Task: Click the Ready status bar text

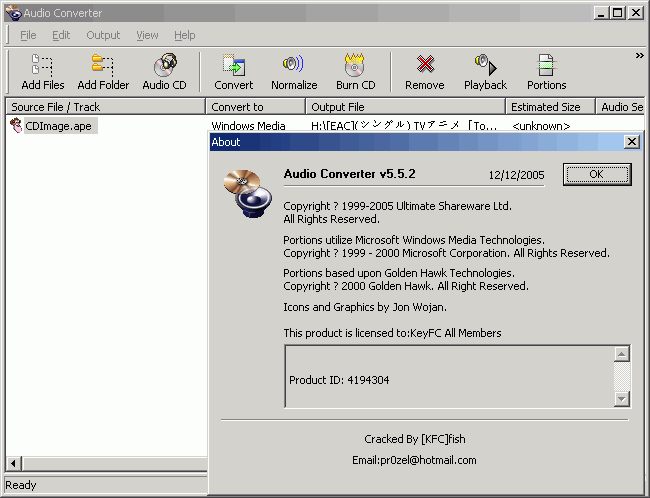Action: [x=21, y=485]
